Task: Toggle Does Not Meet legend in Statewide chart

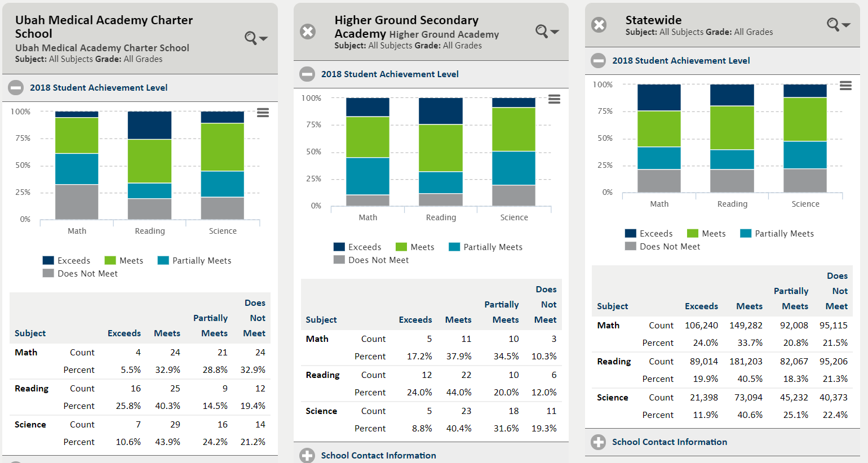Action: [662, 246]
